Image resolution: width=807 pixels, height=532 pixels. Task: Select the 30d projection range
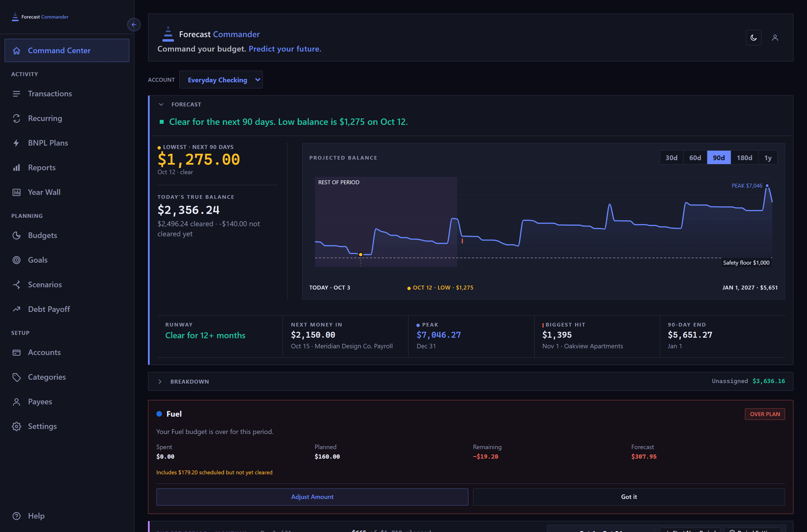[671, 158]
